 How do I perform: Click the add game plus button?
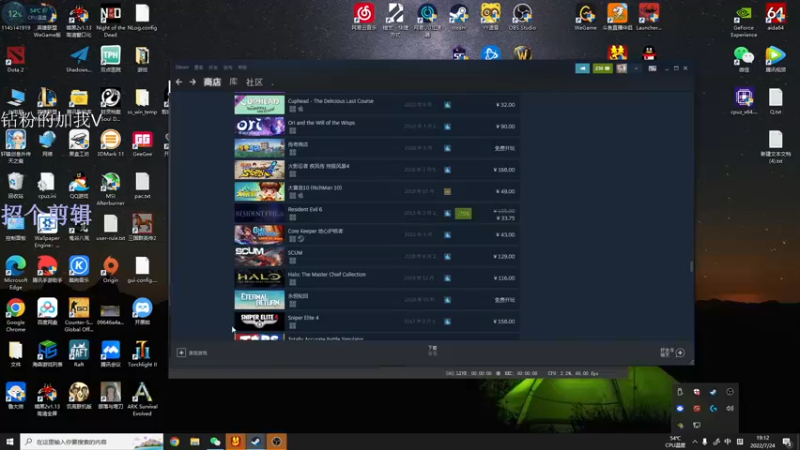181,353
